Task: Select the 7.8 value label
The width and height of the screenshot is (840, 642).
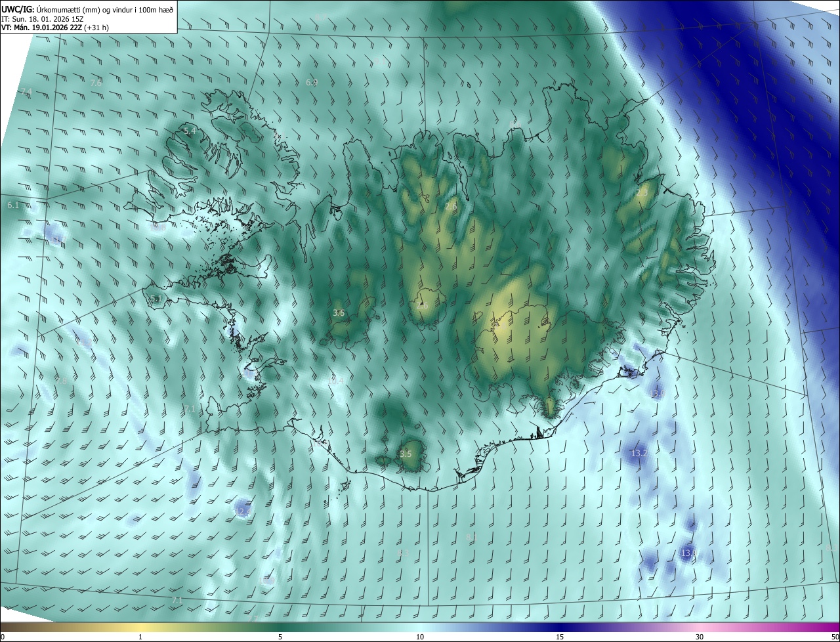Action: 61,381
